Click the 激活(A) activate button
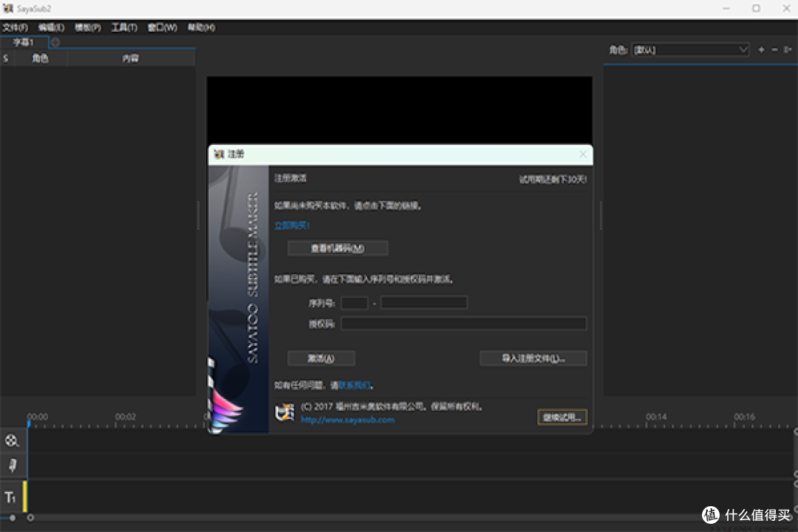The image size is (798, 532). [x=321, y=358]
